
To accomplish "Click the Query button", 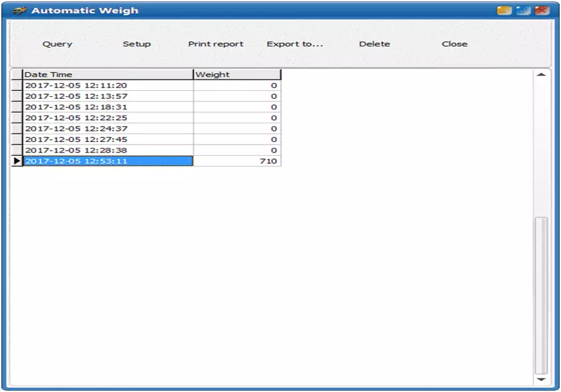I will point(57,44).
